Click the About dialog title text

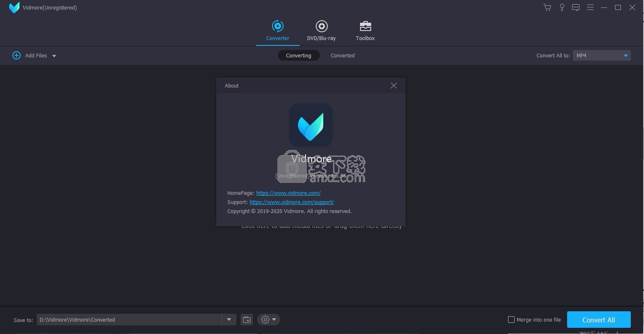(x=231, y=85)
